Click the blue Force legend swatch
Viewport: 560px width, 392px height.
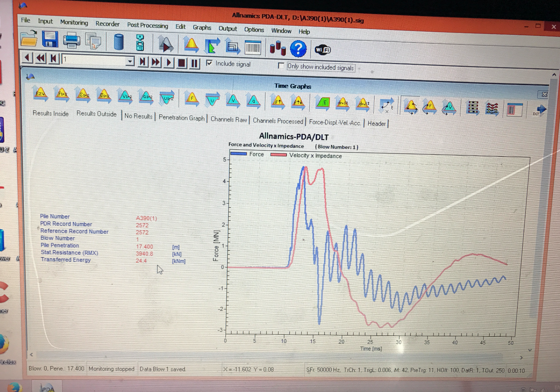(x=239, y=154)
